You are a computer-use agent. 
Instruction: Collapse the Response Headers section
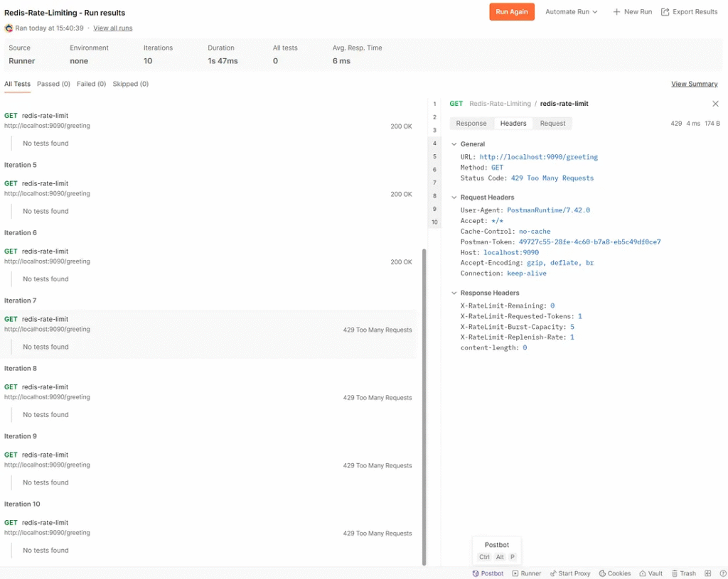[454, 293]
